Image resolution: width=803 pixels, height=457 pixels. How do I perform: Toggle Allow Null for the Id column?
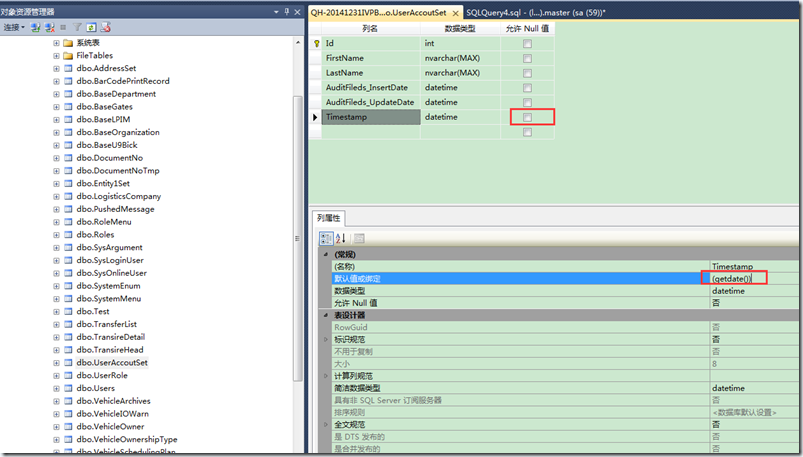pos(527,44)
